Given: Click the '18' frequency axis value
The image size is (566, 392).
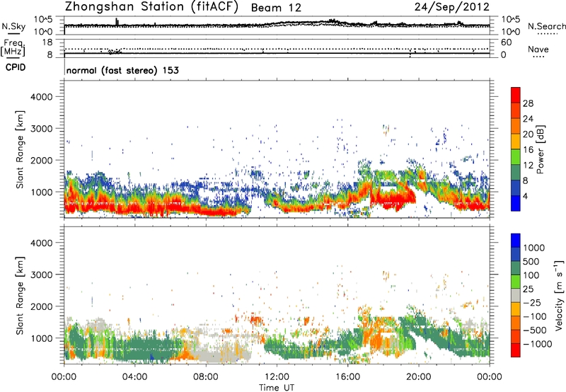Looking at the screenshot, I should click(47, 42).
